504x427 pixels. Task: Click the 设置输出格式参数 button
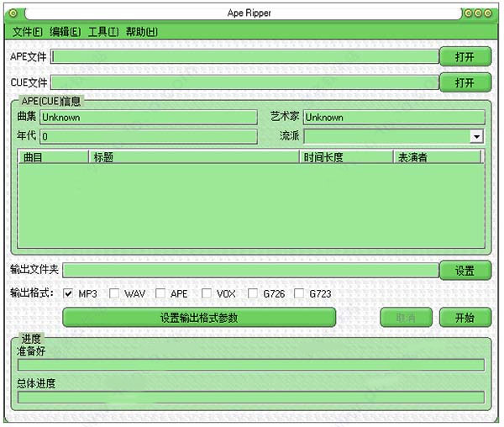point(199,318)
